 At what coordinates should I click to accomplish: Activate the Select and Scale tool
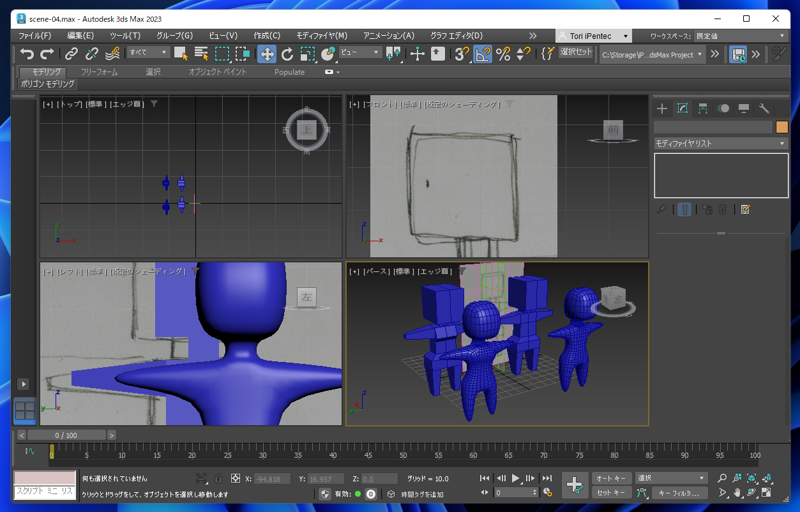point(308,54)
